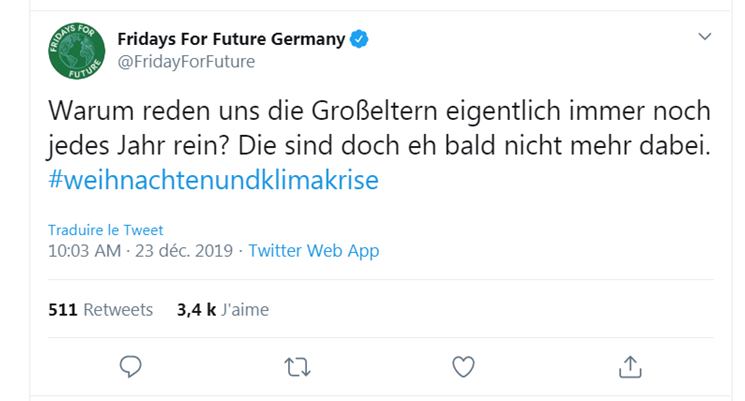Image resolution: width=745 pixels, height=401 pixels.
Task: Click Traduire le Tweet
Action: [x=105, y=230]
